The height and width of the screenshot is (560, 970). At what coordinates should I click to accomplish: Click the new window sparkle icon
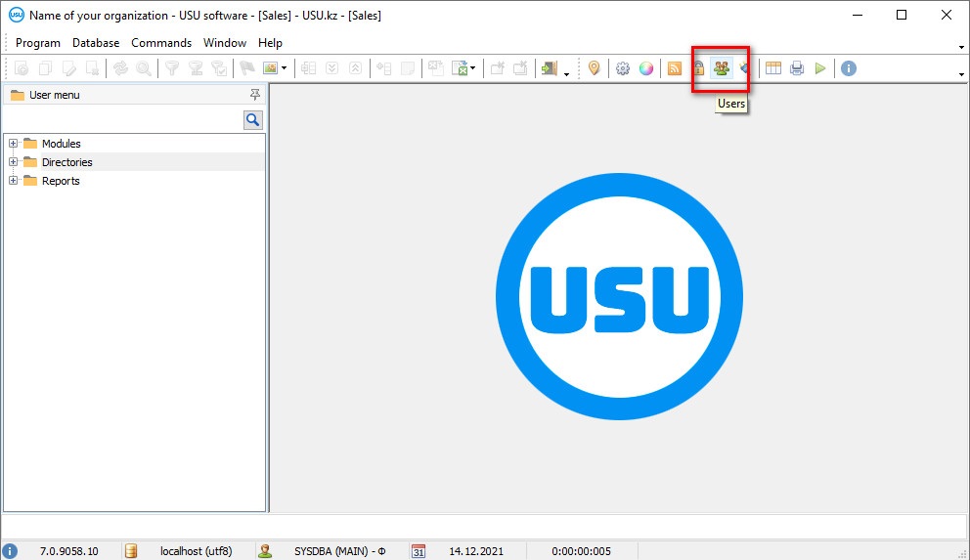(x=498, y=68)
